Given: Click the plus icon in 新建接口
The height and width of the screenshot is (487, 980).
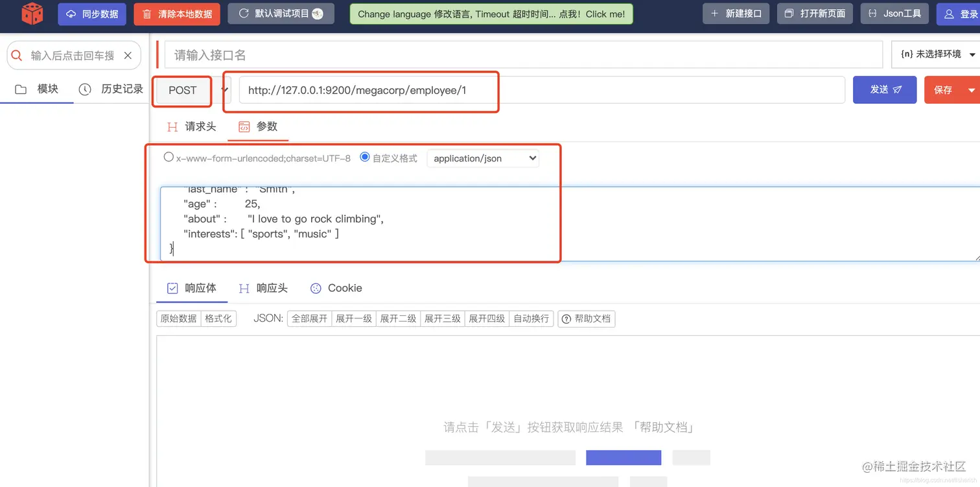Looking at the screenshot, I should coord(714,14).
